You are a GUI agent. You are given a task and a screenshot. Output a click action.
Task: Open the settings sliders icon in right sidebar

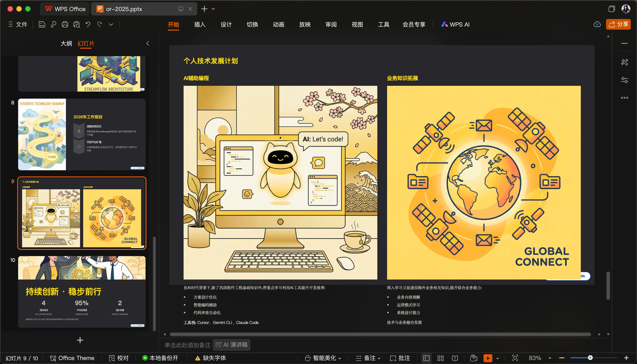coord(624,80)
